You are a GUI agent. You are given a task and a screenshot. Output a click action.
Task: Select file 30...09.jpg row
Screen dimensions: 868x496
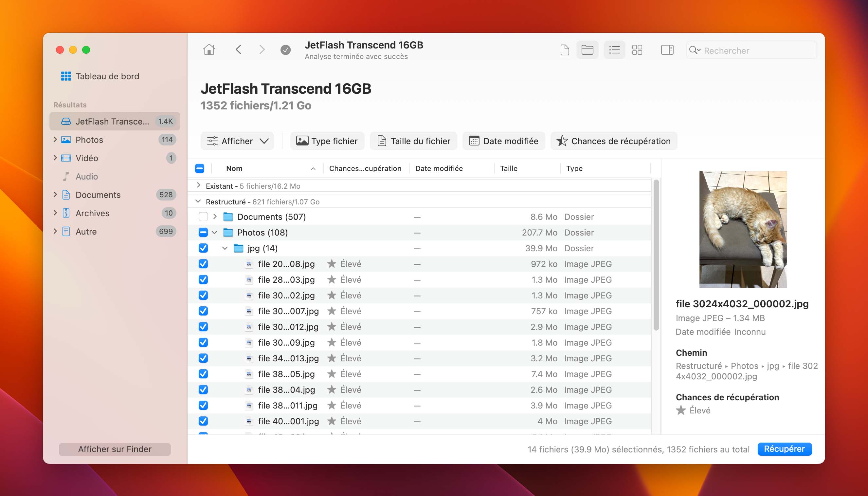[419, 343]
